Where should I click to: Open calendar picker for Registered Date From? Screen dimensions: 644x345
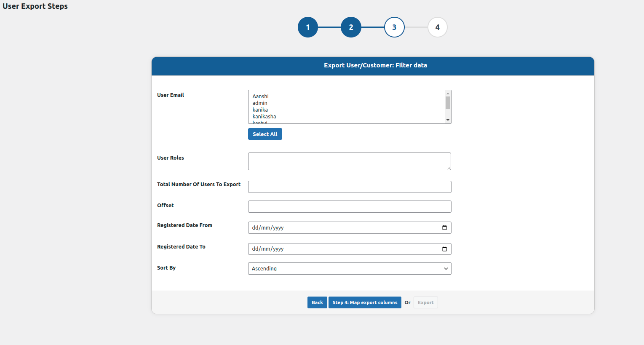pyautogui.click(x=444, y=228)
